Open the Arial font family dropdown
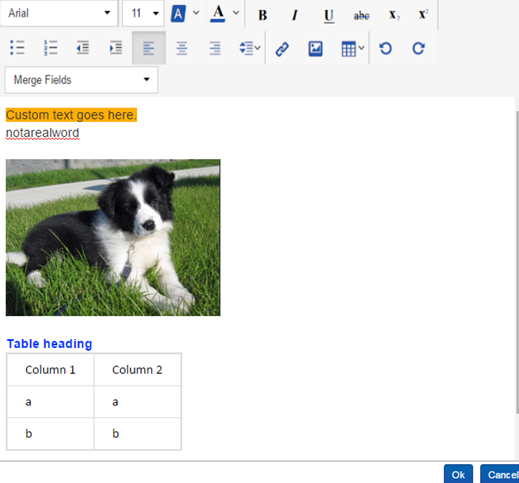Viewport: 519px width, 483px height. click(x=59, y=13)
